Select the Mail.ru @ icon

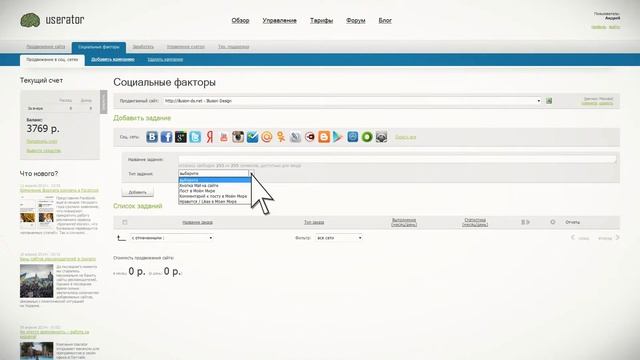tap(267, 137)
